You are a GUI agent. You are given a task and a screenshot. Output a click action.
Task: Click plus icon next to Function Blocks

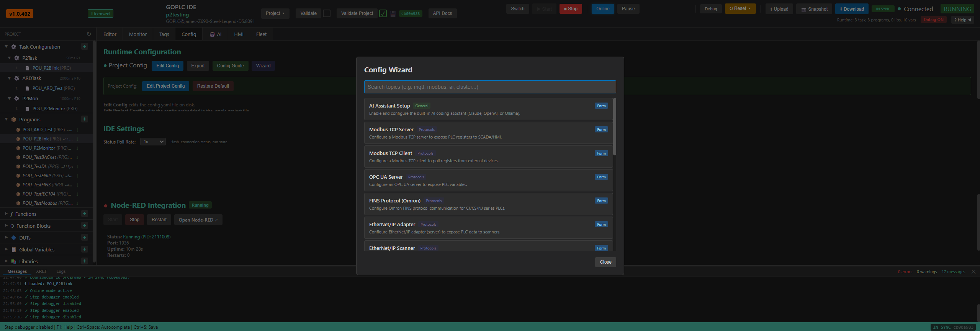click(x=85, y=226)
